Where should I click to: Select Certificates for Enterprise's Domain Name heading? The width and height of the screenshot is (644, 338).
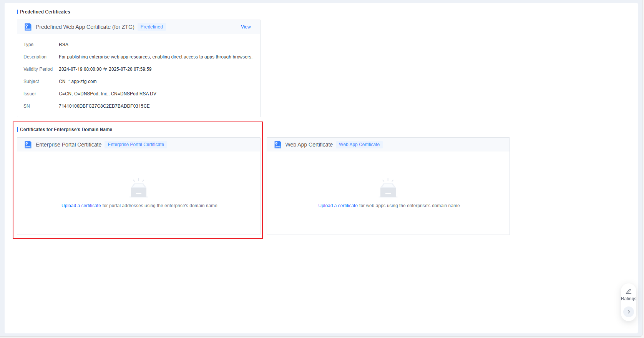66,130
